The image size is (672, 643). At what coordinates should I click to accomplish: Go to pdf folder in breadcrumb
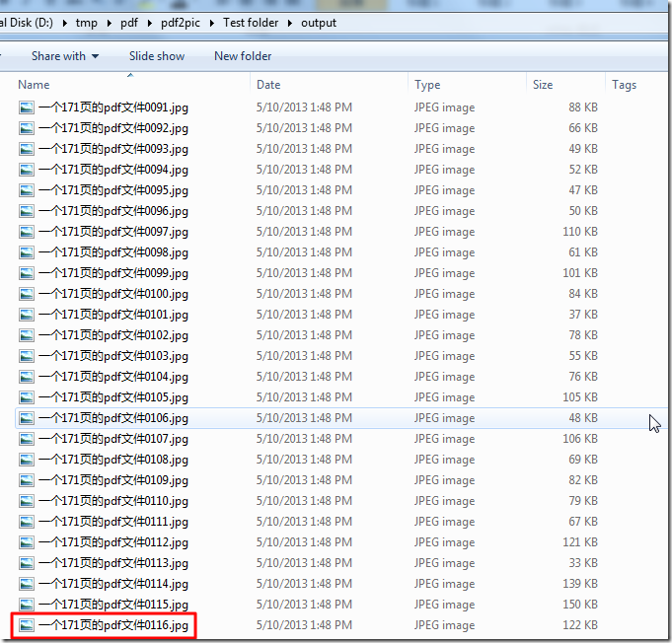point(129,23)
